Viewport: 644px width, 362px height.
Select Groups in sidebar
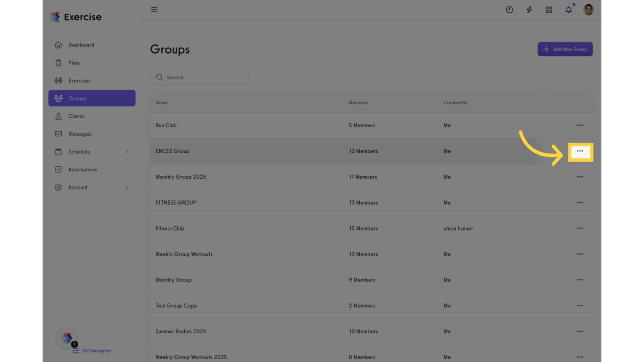click(92, 98)
